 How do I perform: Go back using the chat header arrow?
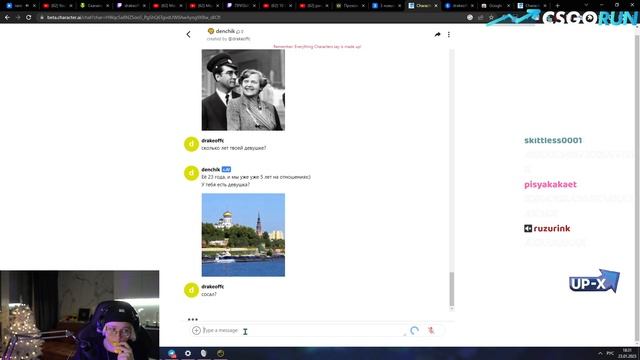[x=189, y=35]
